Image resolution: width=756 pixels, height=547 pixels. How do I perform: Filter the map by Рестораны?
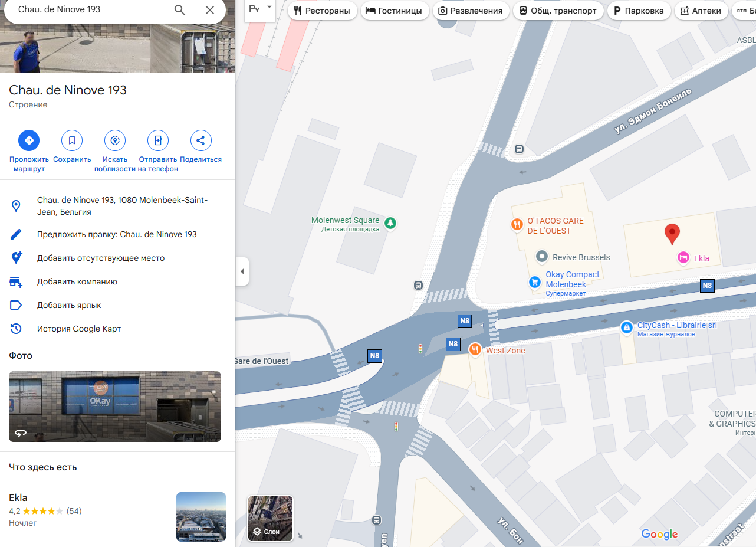322,11
